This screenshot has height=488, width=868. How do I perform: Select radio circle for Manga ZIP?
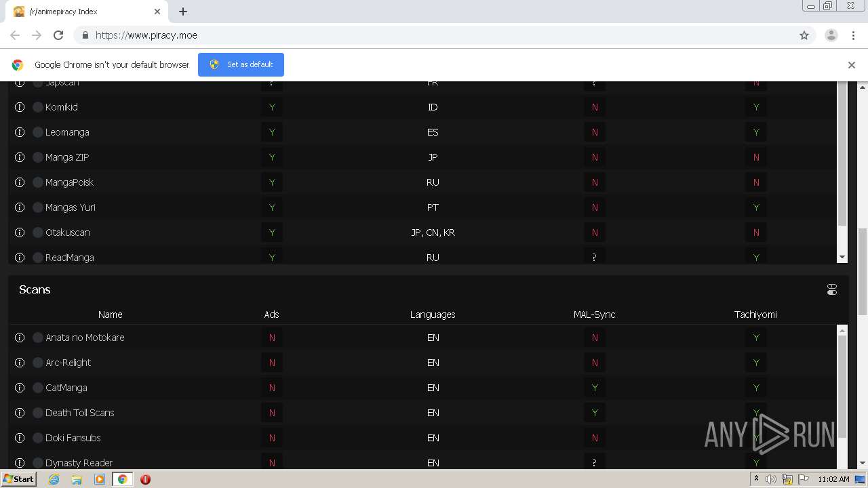pyautogui.click(x=38, y=157)
